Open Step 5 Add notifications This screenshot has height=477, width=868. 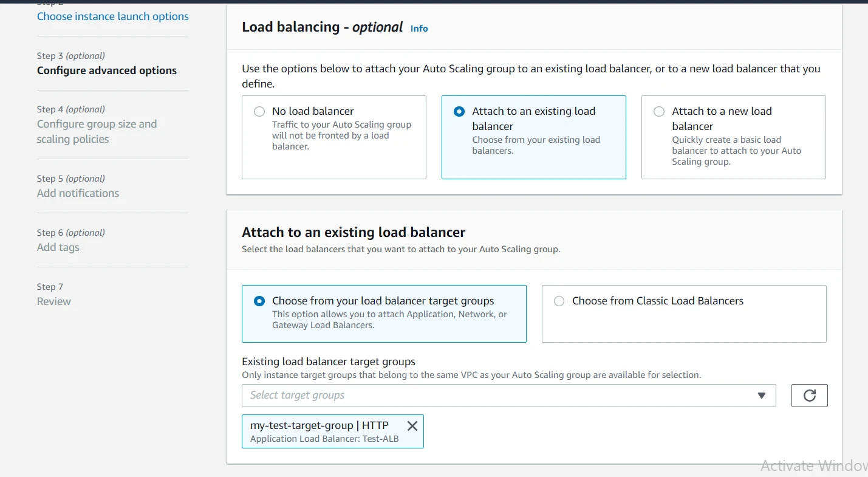click(x=78, y=193)
